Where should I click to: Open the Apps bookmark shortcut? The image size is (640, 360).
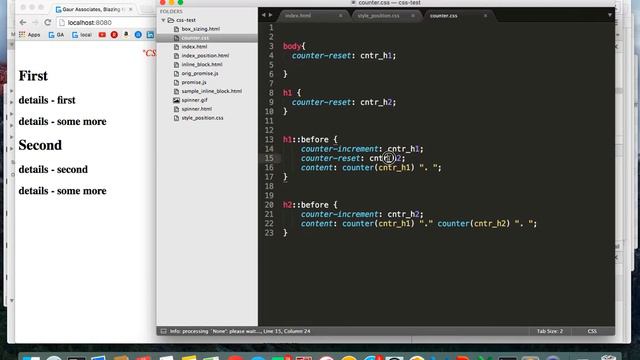click(29, 35)
